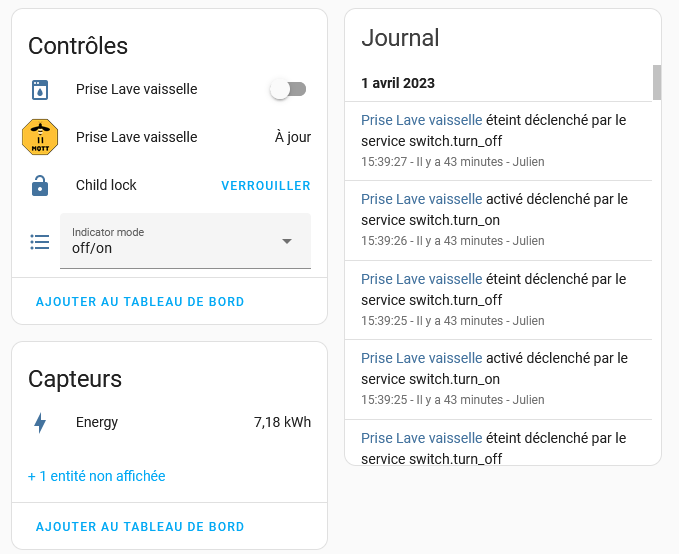Show the 1 entité non affichée
Image resolution: width=679 pixels, height=554 pixels.
click(96, 476)
